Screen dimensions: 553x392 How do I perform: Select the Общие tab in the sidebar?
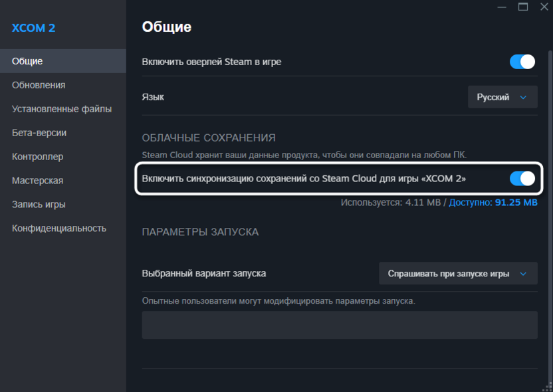tap(27, 61)
